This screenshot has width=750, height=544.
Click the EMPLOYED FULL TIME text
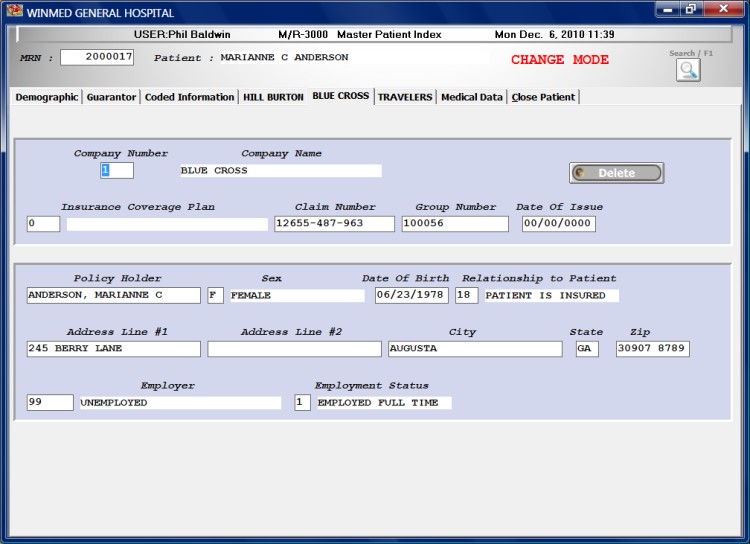coord(378,403)
